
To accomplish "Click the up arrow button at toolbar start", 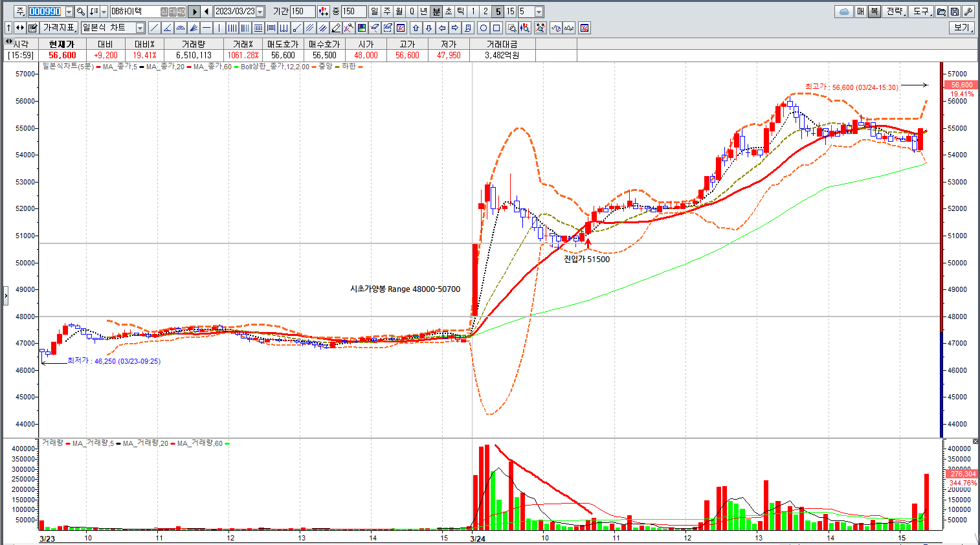I will 8,28.
